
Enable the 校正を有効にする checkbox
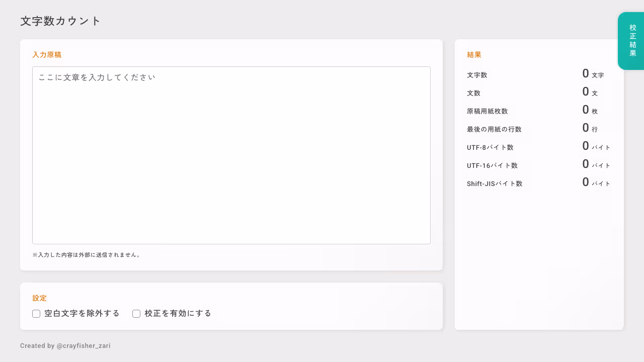136,313
